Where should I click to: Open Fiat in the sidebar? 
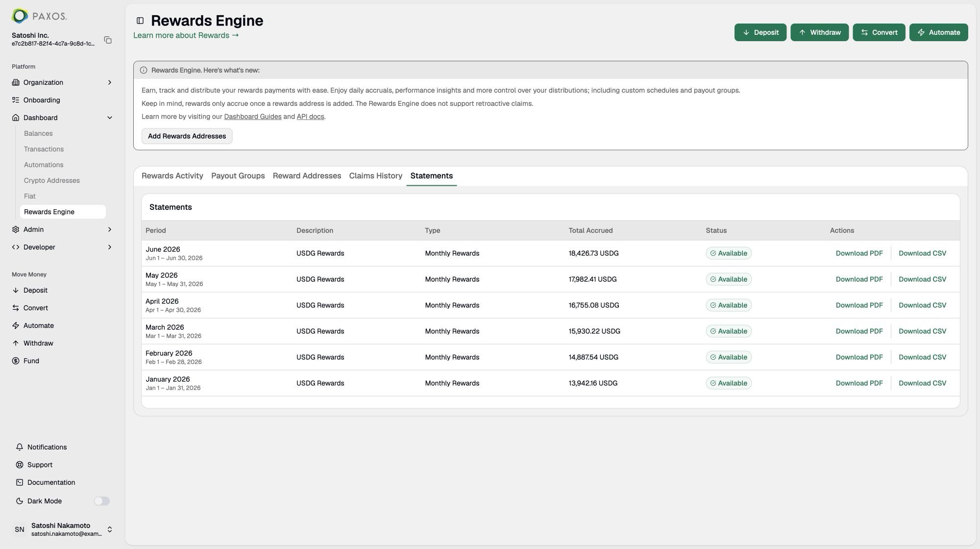coord(30,196)
